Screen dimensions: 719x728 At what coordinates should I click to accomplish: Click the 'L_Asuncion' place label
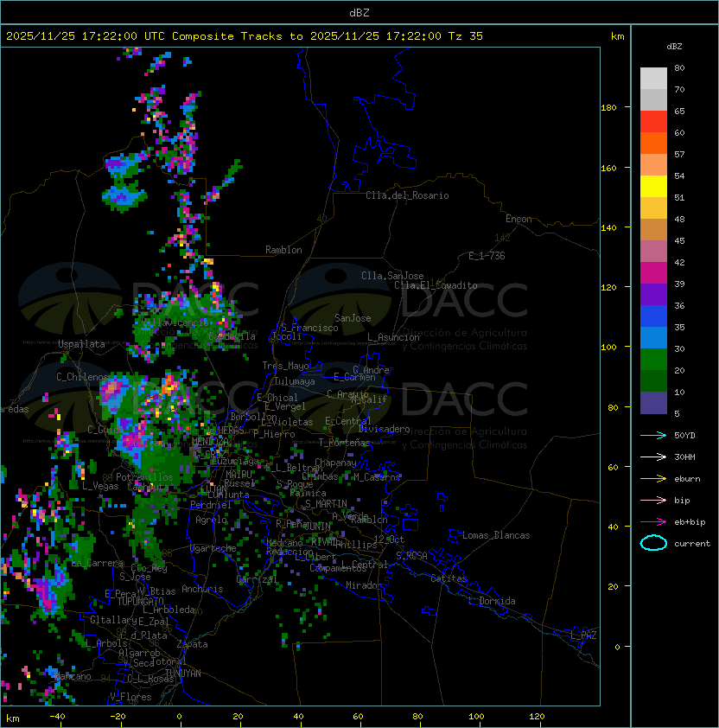pos(393,337)
